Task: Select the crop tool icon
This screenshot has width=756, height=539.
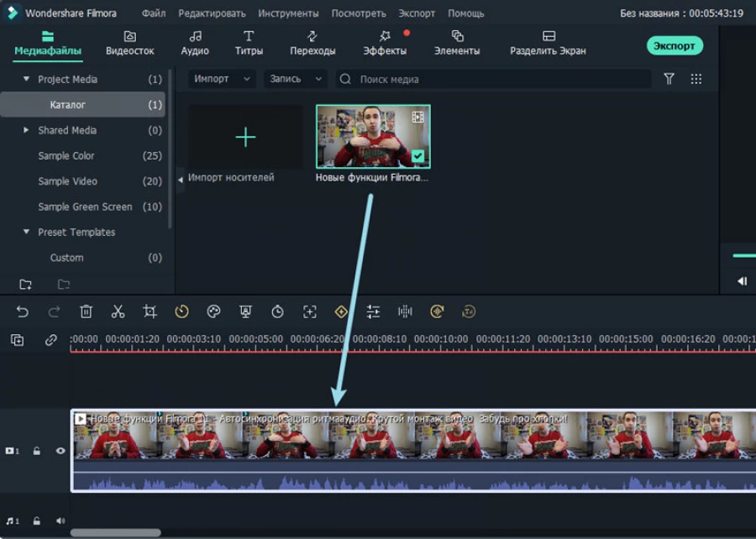Action: pyautogui.click(x=150, y=311)
